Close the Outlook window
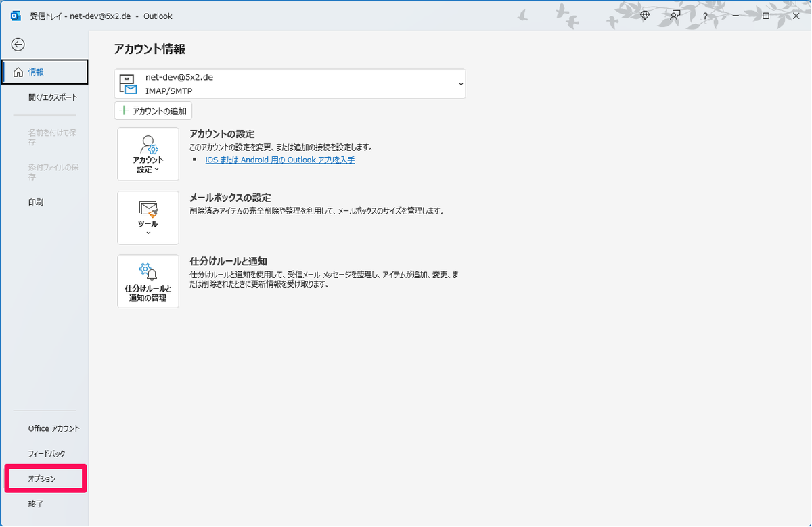The height and width of the screenshot is (527, 812). (x=796, y=16)
